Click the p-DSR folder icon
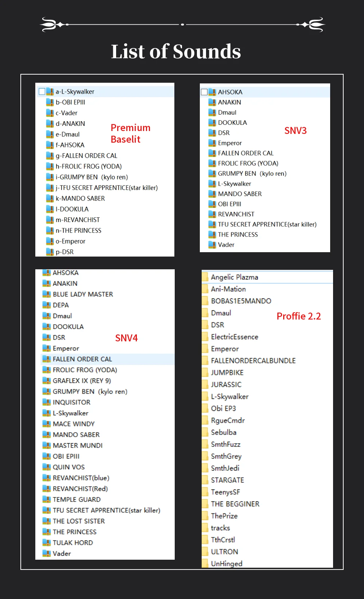Image resolution: width=364 pixels, height=599 pixels. (50, 252)
